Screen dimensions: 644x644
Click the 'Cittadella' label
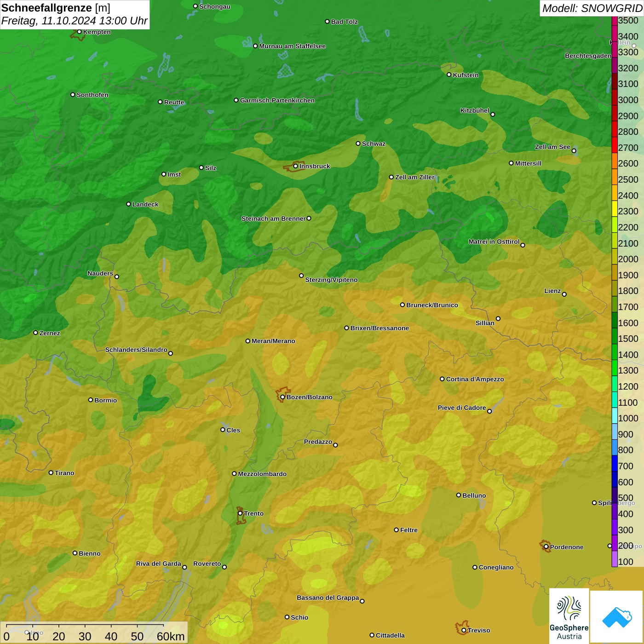pos(390,635)
